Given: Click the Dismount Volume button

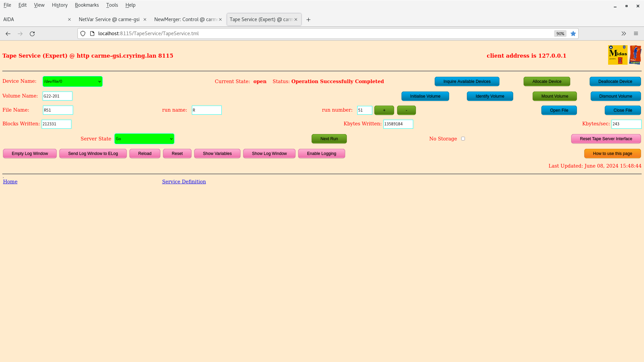Looking at the screenshot, I should 616,96.
